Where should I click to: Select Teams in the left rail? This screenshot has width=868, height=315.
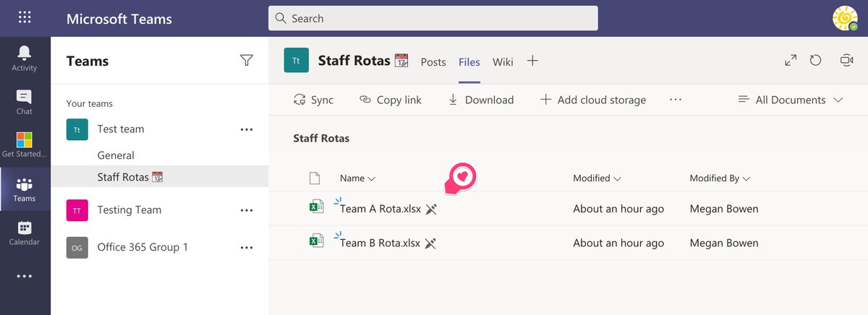[25, 189]
